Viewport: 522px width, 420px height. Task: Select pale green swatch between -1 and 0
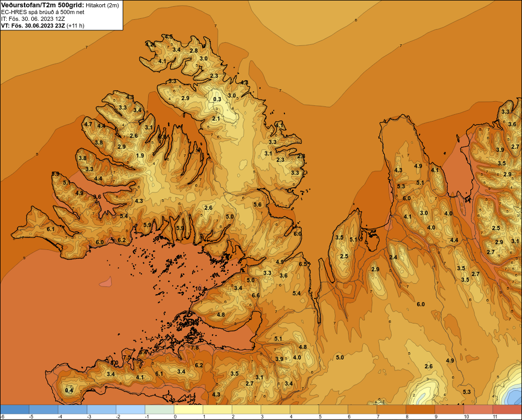coord(159,410)
